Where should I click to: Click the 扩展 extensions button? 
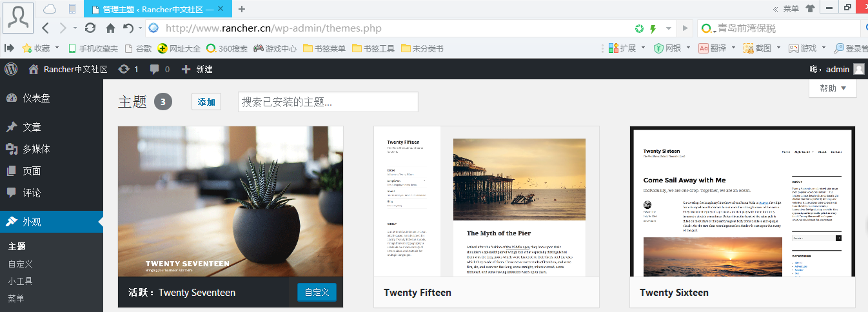tap(622, 48)
